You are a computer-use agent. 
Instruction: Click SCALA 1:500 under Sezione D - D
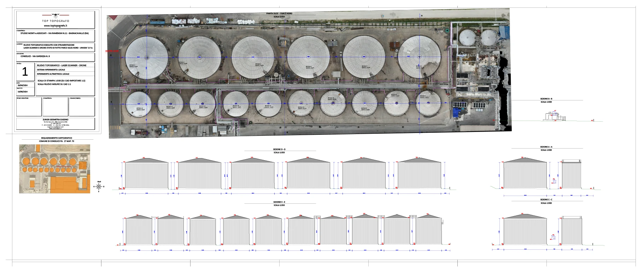point(279,153)
